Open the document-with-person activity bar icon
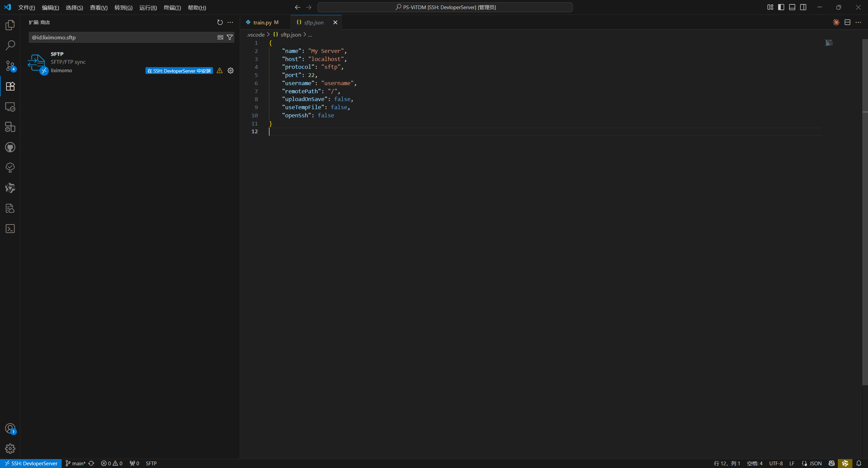The width and height of the screenshot is (868, 468). pos(10,208)
